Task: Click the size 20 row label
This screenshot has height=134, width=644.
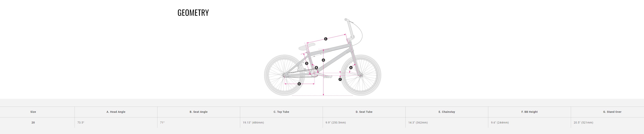Action: coord(33,123)
